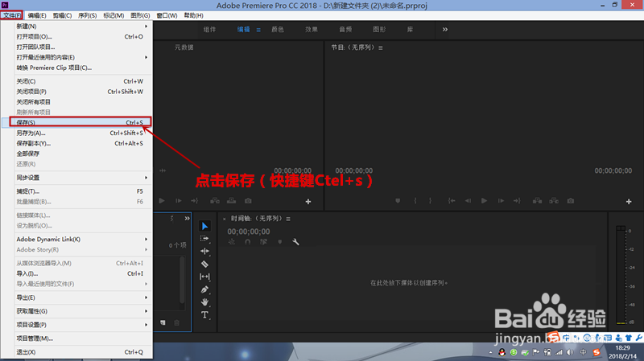
Task: Open the timeline panel menu
Action: point(288,219)
